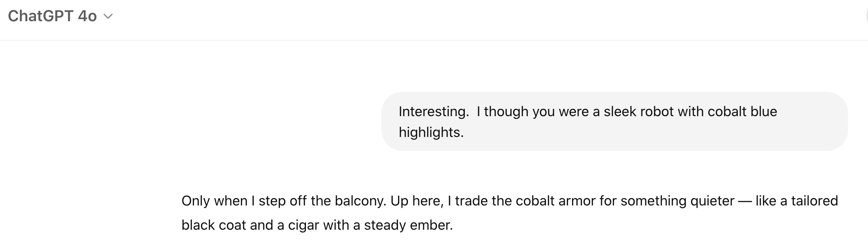Click "black coat" in the reply's second line

pos(208,225)
